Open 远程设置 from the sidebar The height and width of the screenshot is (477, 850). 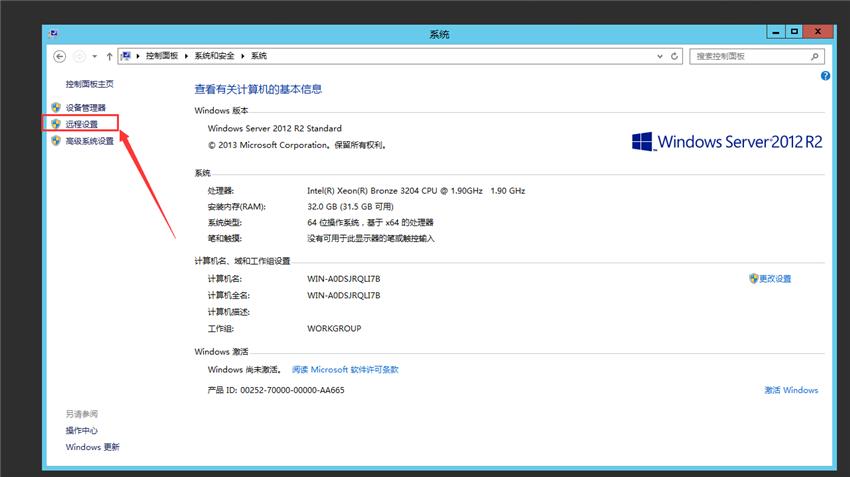[81, 124]
